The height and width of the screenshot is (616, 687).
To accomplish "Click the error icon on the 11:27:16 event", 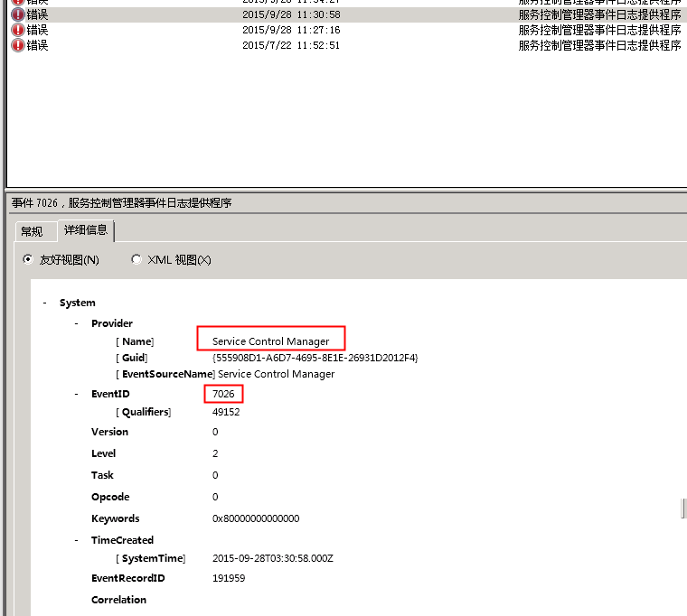I will coord(17,30).
